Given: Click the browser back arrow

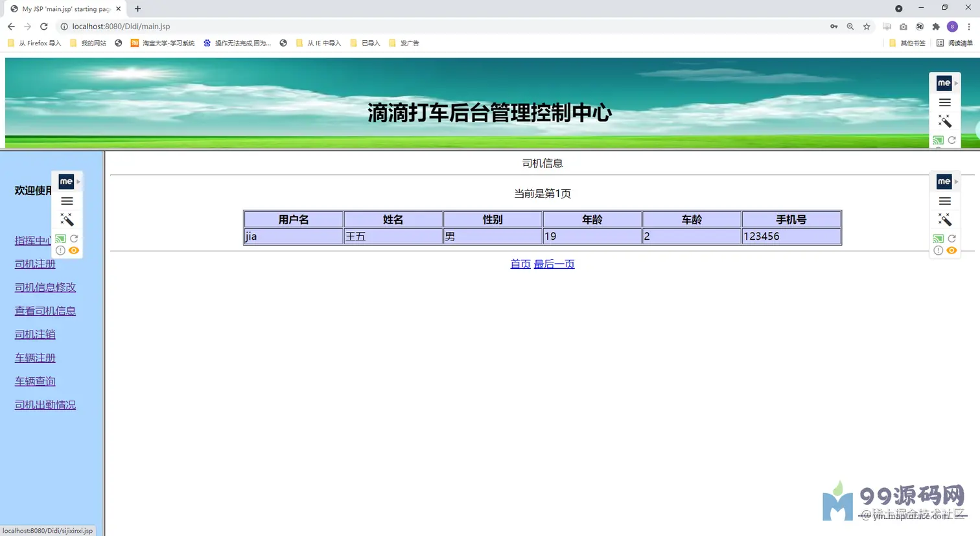Looking at the screenshot, I should click(x=11, y=27).
